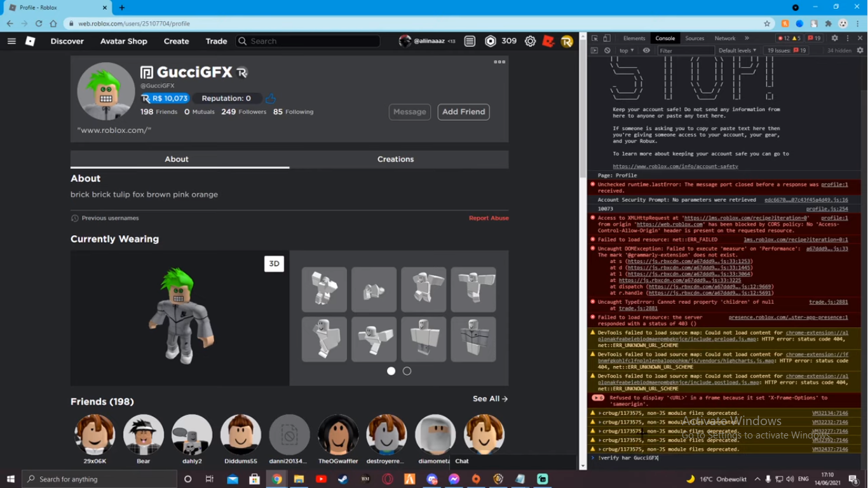Click the Robux currency icon
This screenshot has height=488, width=868.
pyautogui.click(x=491, y=41)
